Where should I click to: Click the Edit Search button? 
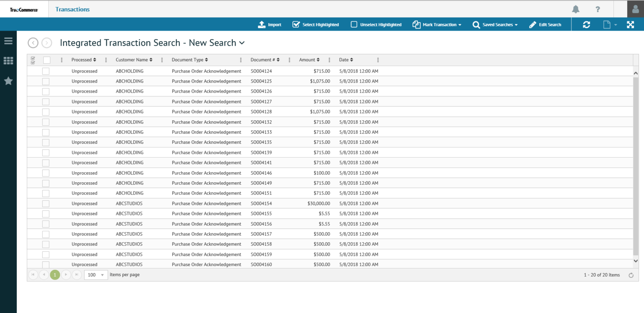(x=545, y=25)
